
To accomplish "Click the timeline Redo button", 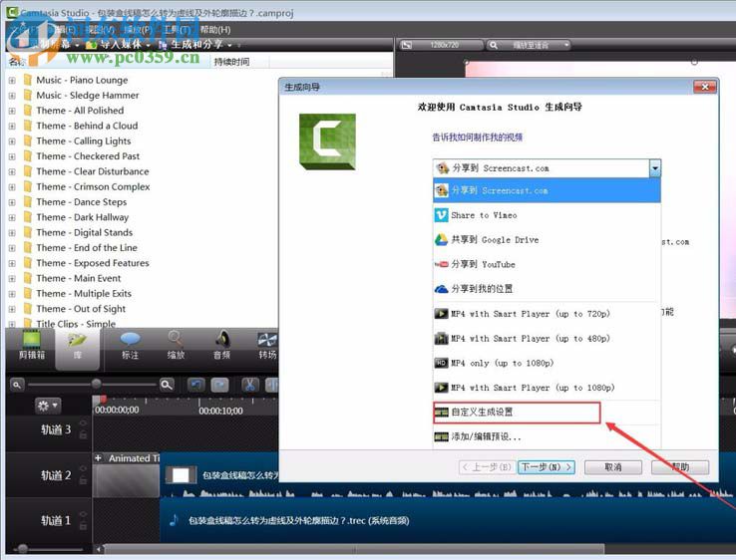I will (219, 385).
